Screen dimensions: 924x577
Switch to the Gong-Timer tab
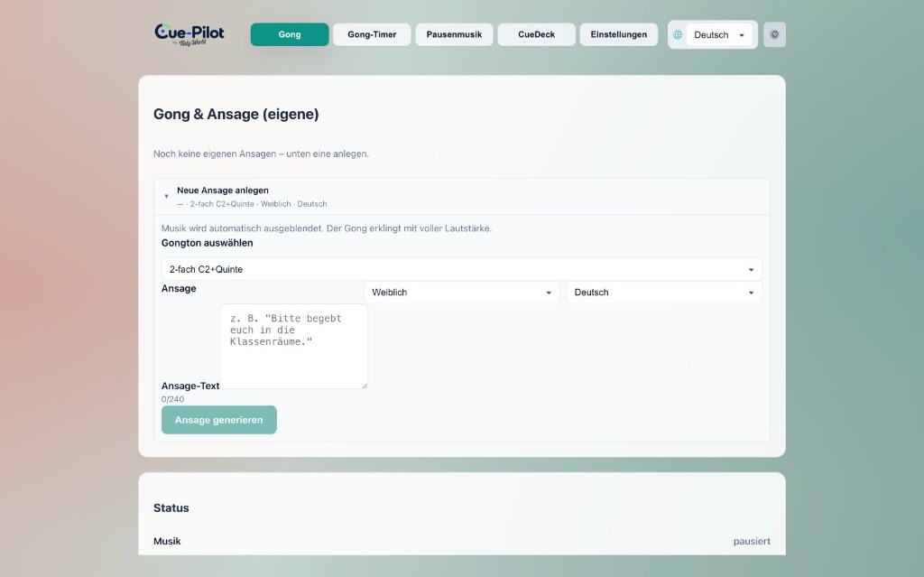[x=372, y=34]
